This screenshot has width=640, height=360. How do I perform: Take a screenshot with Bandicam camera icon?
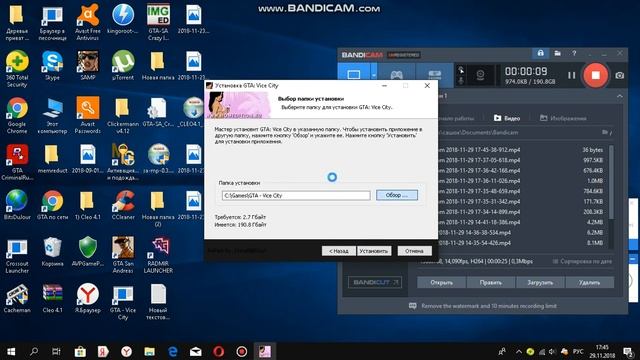coord(620,76)
